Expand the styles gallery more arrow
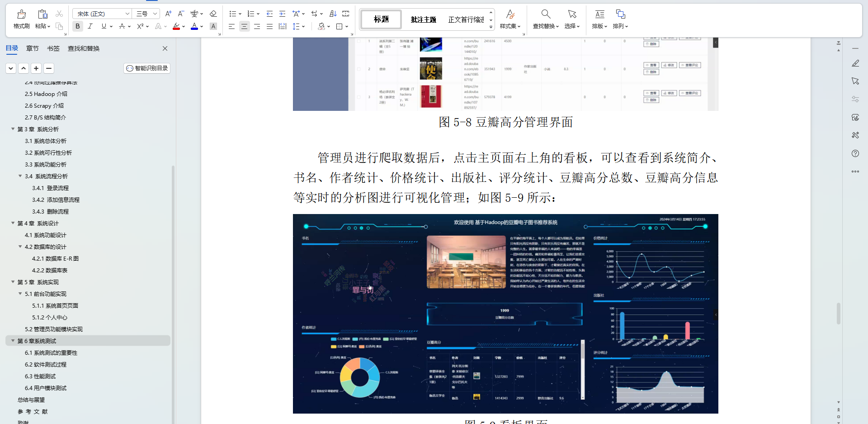This screenshot has height=424, width=868. click(x=491, y=27)
